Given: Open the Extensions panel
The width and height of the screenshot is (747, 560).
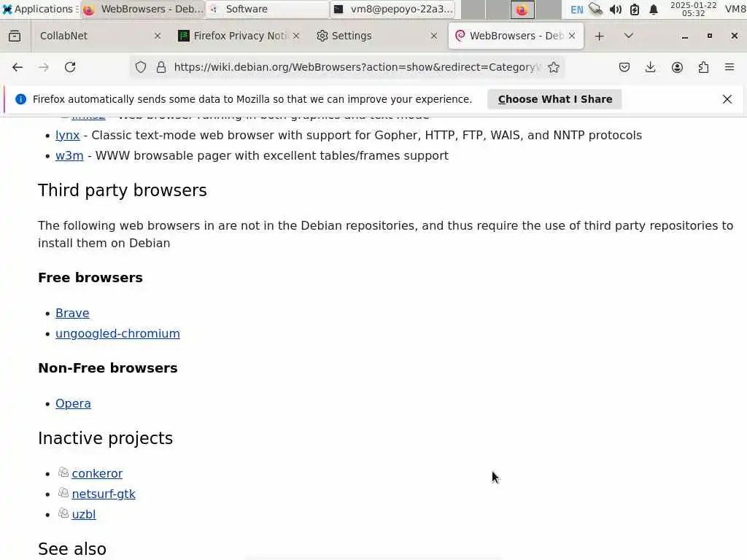Looking at the screenshot, I should click(x=703, y=67).
